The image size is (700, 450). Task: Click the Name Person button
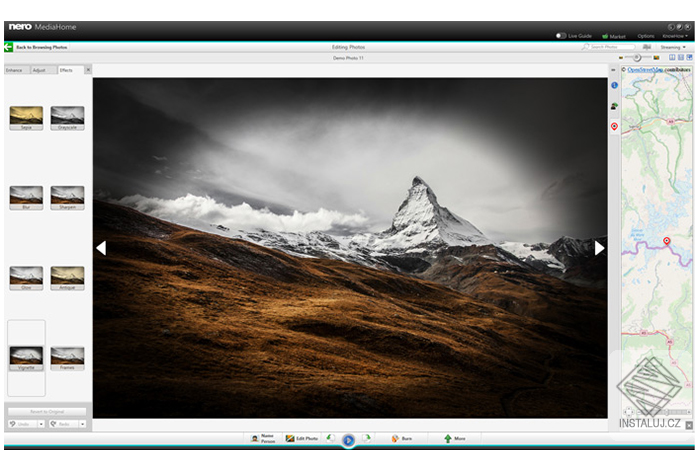tap(263, 438)
